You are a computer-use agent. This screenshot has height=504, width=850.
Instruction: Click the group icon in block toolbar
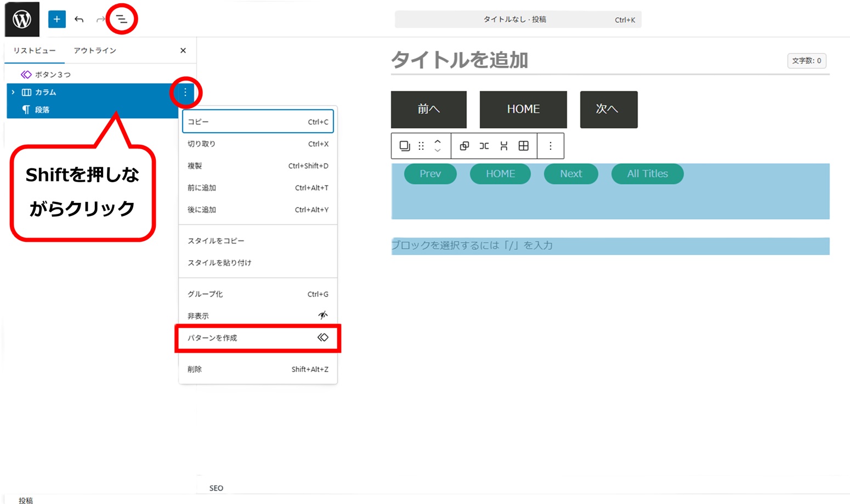[x=464, y=146]
